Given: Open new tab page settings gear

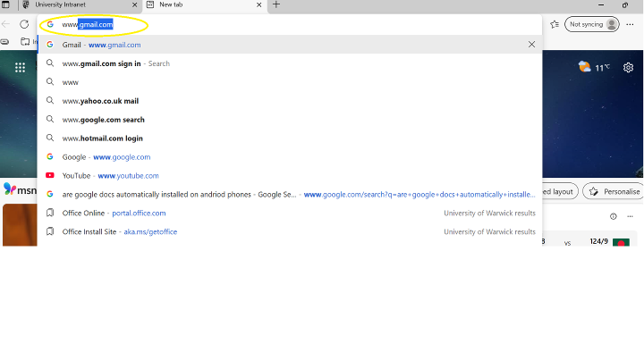Looking at the screenshot, I should click(628, 67).
